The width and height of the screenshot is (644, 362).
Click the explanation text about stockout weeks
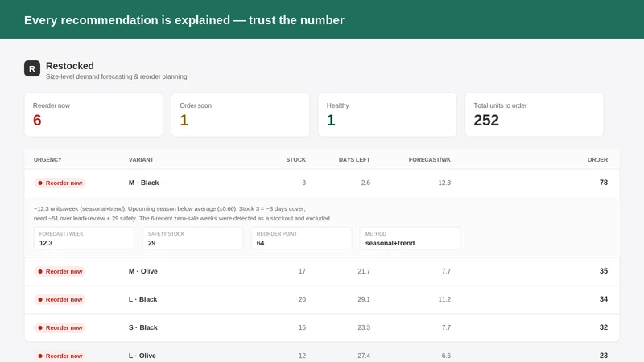point(183,213)
